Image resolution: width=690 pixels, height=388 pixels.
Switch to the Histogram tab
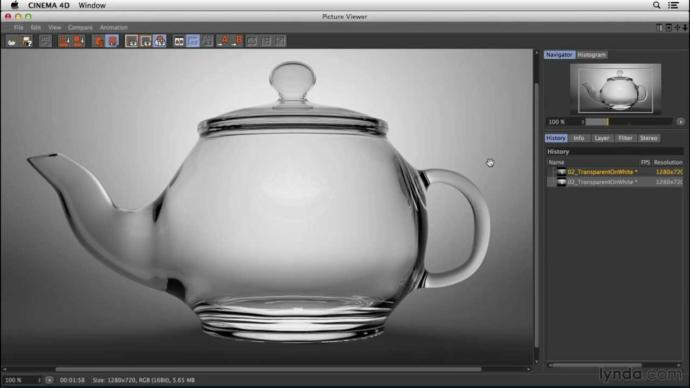click(x=591, y=55)
